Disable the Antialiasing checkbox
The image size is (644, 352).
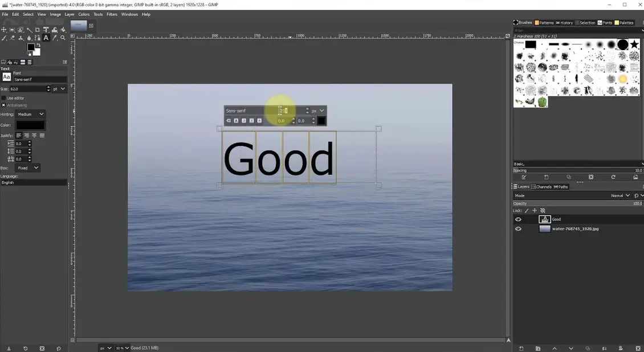(x=3, y=105)
